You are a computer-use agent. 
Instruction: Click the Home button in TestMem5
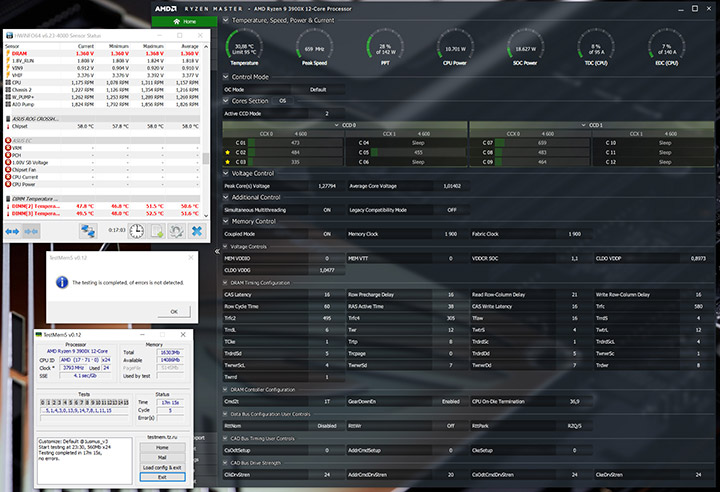tap(163, 447)
